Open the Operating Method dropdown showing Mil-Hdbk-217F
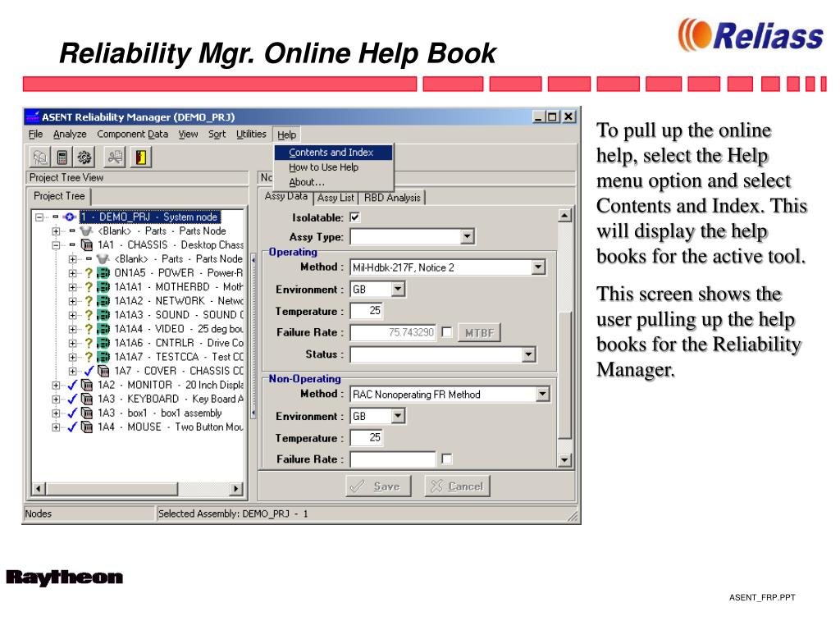840x630 pixels. (538, 267)
